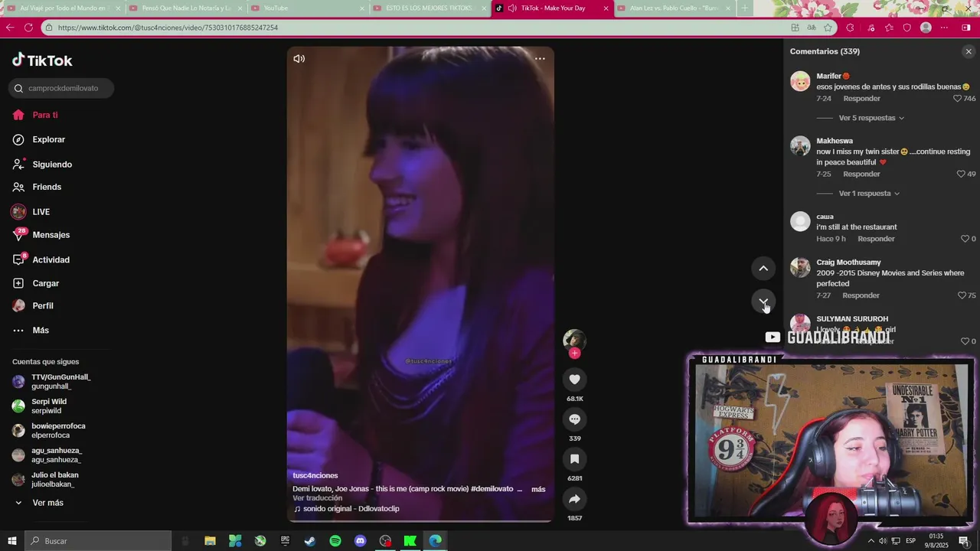Click browser back arrow

pyautogui.click(x=10, y=28)
